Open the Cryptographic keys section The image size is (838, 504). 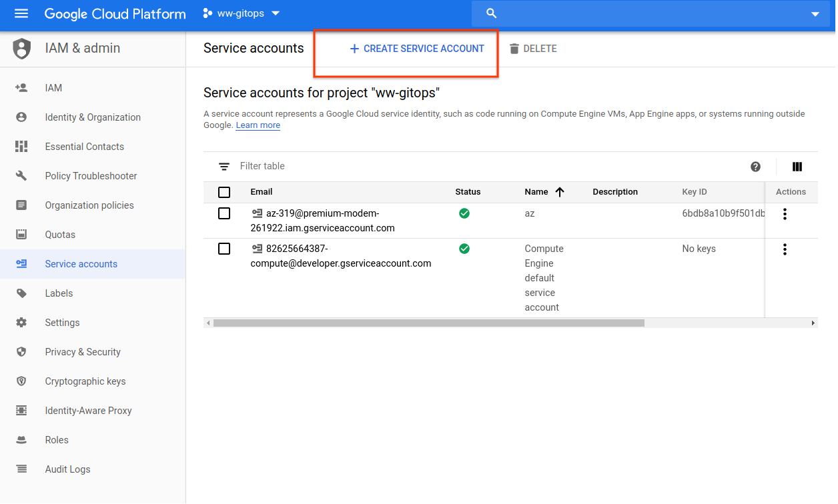(85, 381)
